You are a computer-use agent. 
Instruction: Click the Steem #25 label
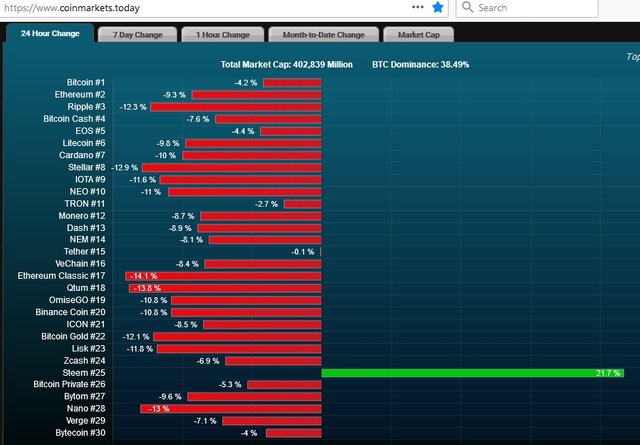84,373
